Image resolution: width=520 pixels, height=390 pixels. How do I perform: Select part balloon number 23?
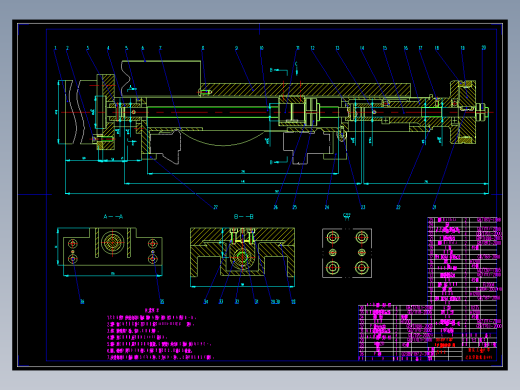click(x=363, y=207)
